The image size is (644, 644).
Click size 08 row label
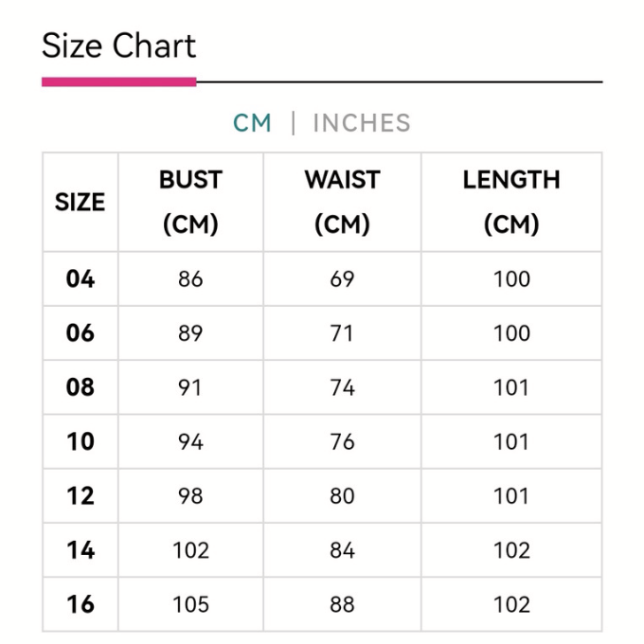click(x=80, y=387)
